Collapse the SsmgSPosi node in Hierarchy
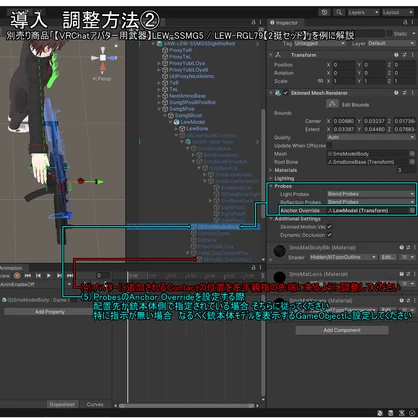The image size is (418, 418). 159,109
